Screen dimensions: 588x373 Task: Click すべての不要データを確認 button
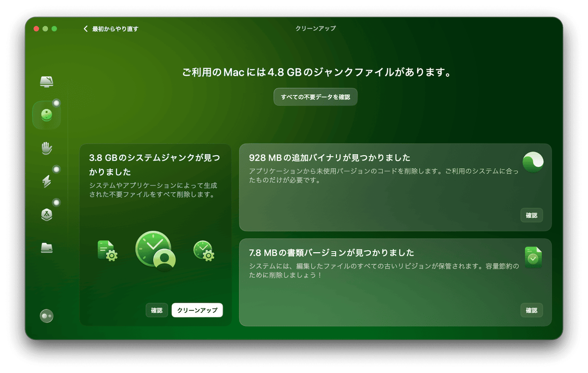coord(316,97)
